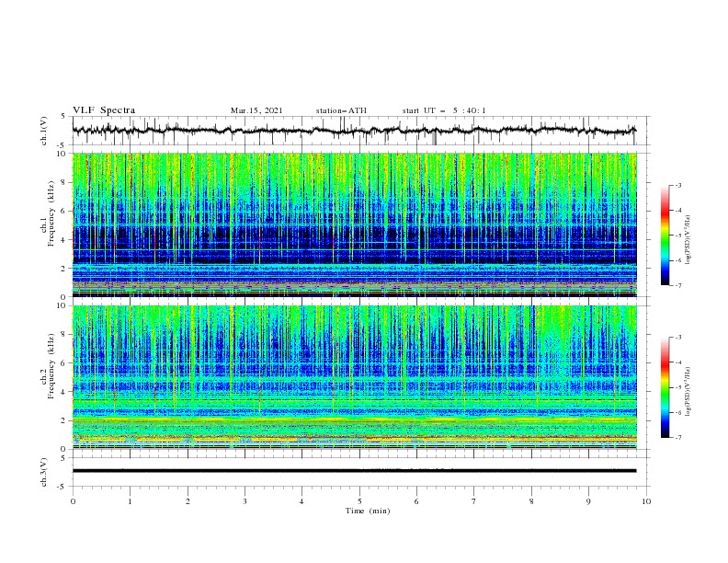The image size is (728, 563).
Task: Click the time axis tick label '8'
Action: coord(531,501)
